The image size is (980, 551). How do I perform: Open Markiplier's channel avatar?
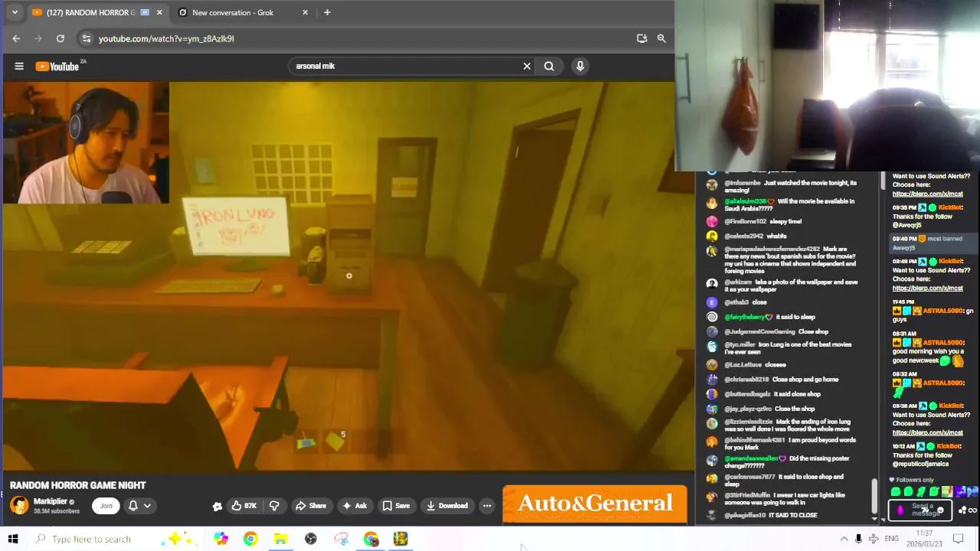19,505
